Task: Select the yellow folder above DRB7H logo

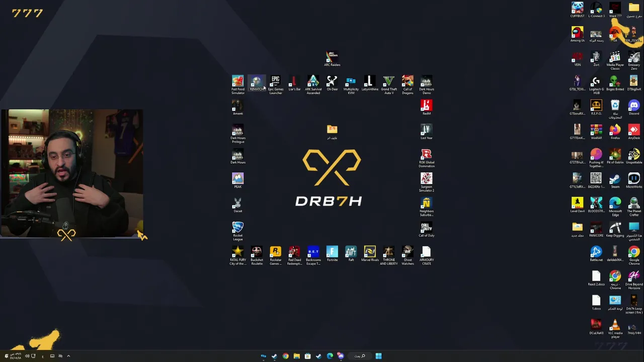Action: [332, 132]
